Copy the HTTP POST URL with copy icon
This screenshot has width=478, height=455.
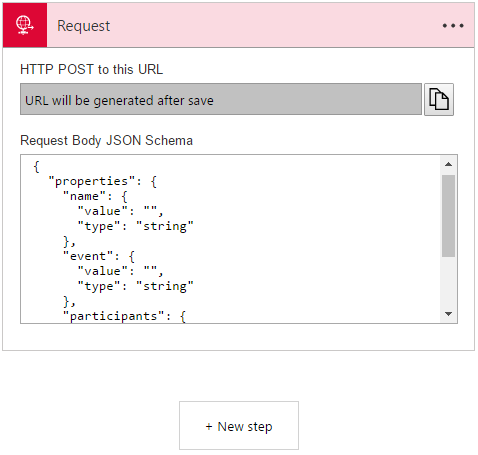[439, 99]
